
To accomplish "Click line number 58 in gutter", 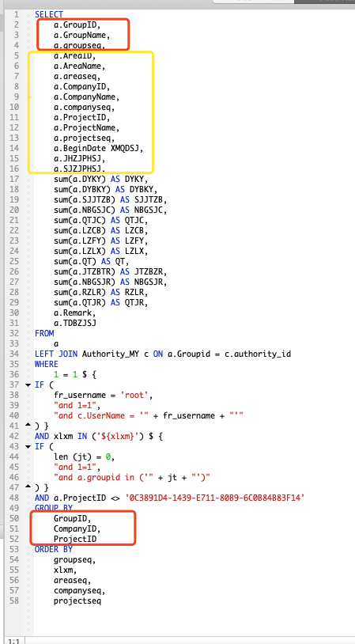I will [x=15, y=600].
